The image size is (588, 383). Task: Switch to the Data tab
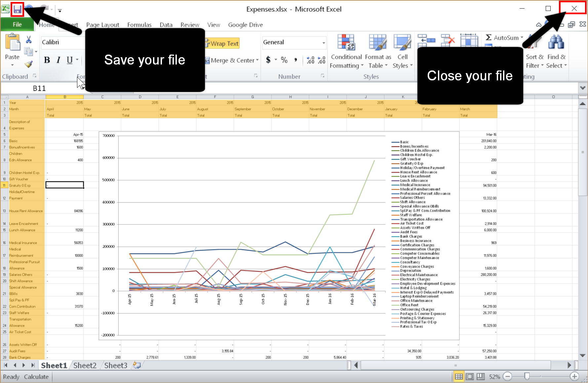(x=166, y=25)
